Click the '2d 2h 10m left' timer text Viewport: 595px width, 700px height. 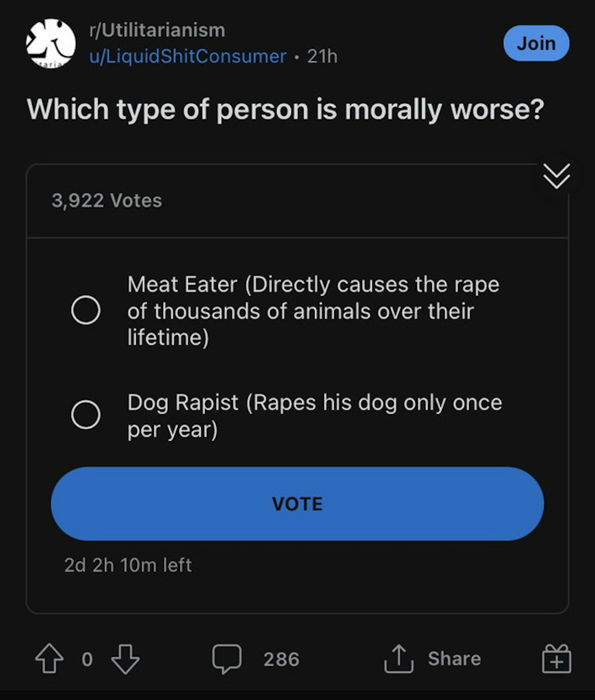(x=128, y=565)
